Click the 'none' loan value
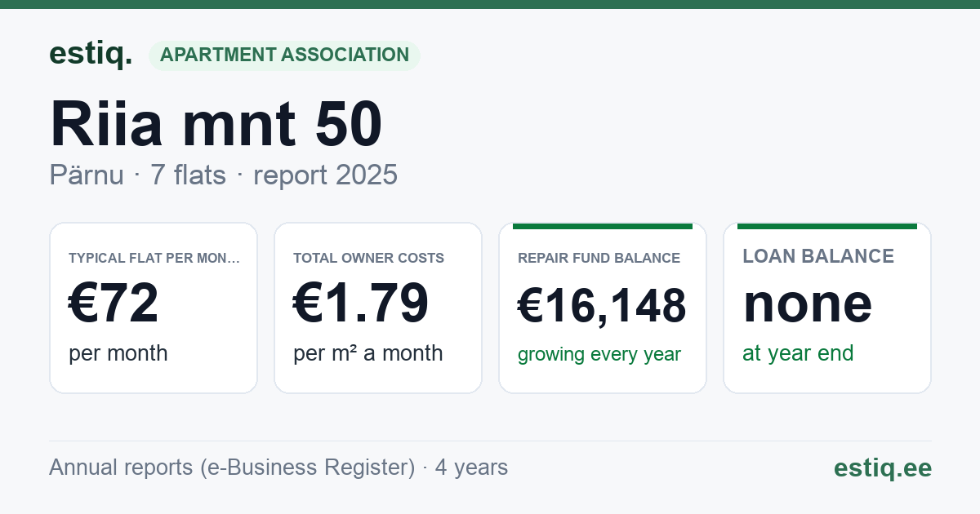The image size is (980, 514). [808, 304]
